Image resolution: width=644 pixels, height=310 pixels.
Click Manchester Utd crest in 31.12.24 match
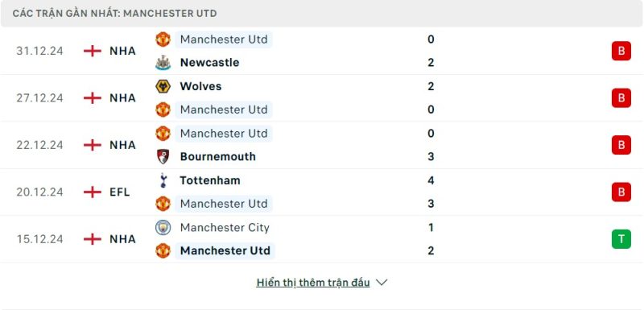(163, 39)
